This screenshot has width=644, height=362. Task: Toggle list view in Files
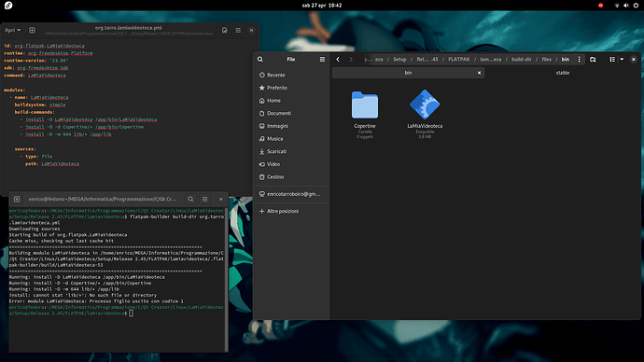[x=612, y=59]
